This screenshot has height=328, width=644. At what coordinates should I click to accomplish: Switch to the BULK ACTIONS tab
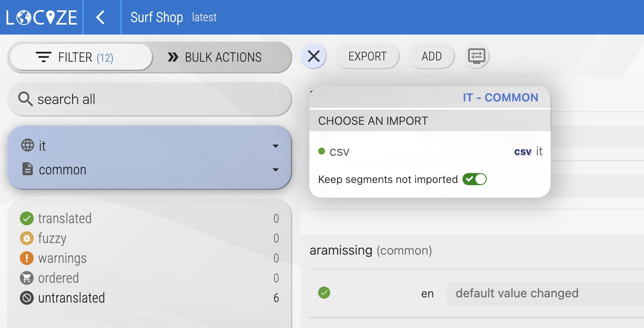215,57
